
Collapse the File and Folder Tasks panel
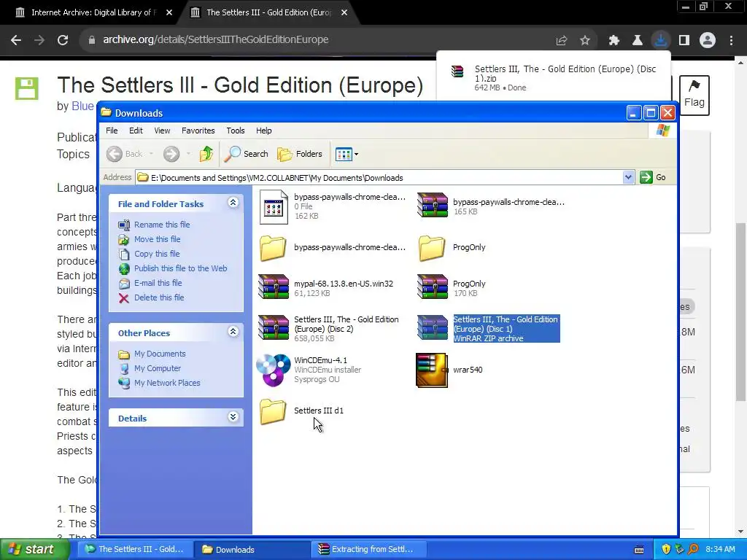[x=233, y=203]
